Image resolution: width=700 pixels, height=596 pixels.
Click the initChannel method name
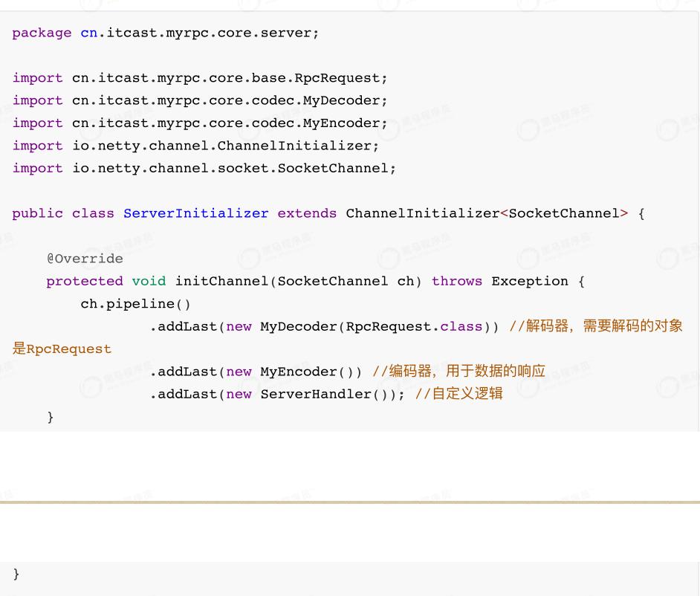click(221, 281)
